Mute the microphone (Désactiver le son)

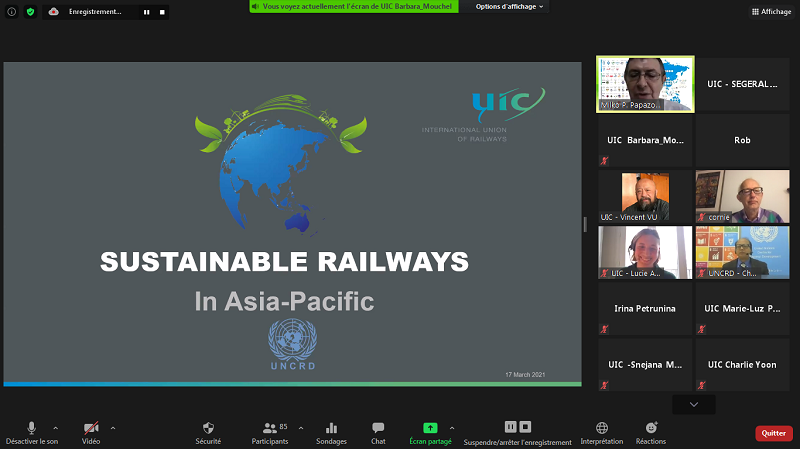coord(32,433)
